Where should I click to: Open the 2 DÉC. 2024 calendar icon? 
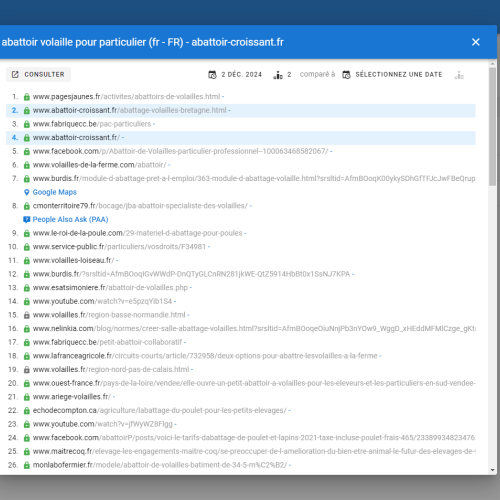[212, 75]
